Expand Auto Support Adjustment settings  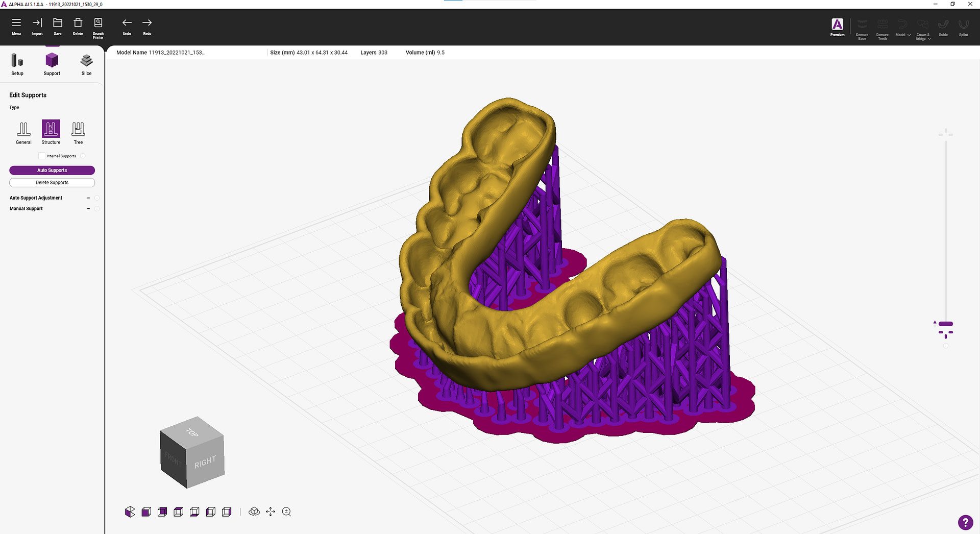tap(88, 198)
